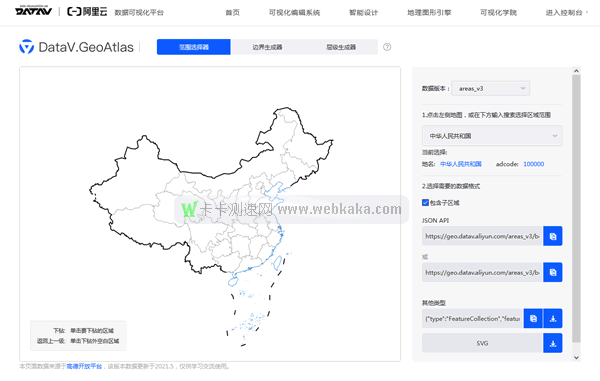Image resolution: width=600 pixels, height=381 pixels.
Task: Click the DataV logo in the header
Action: point(34,11)
